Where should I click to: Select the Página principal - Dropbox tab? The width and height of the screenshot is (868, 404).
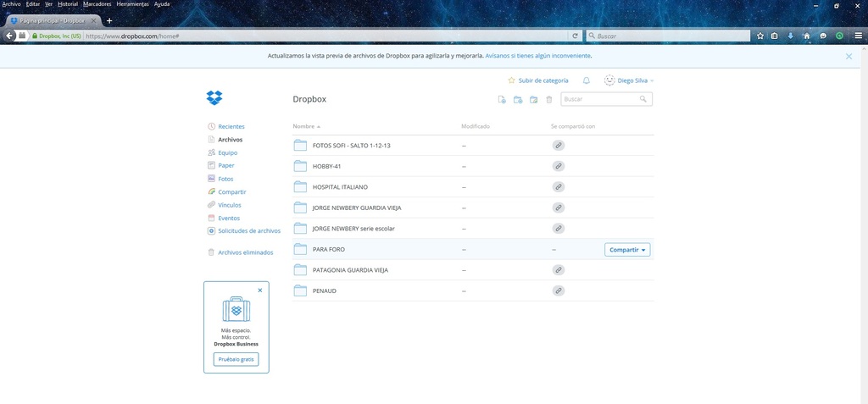point(53,20)
